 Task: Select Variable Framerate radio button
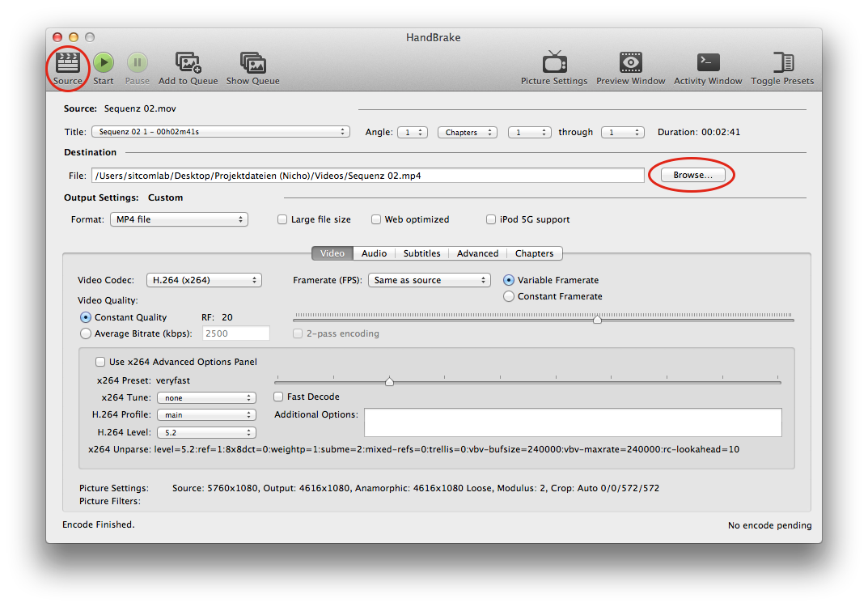[x=509, y=280]
